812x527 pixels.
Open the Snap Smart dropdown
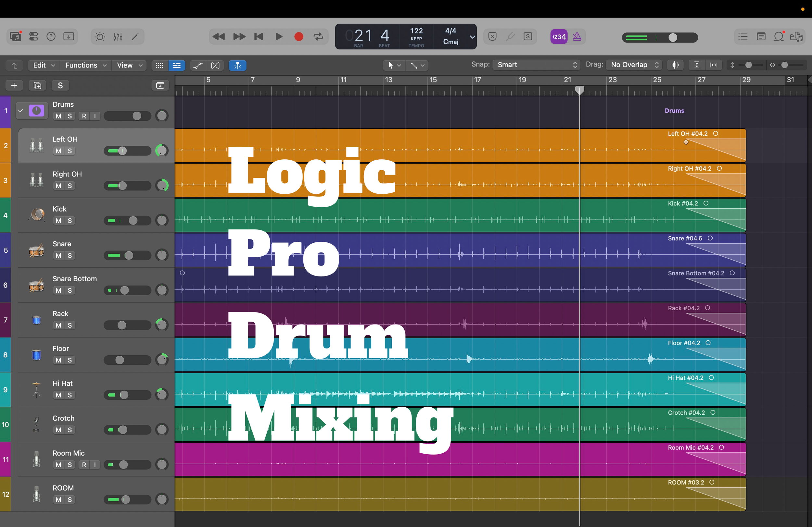point(536,65)
